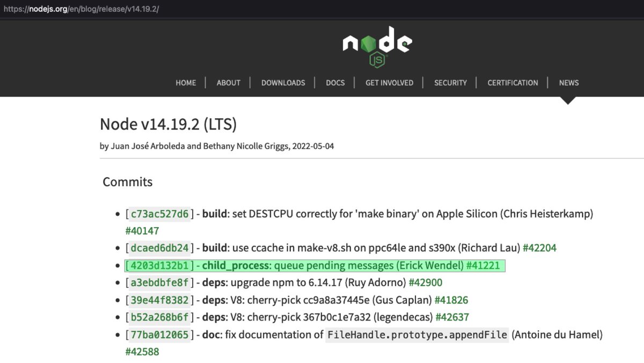Click the 'child_process' bold label
This screenshot has height=363, width=644.
[235, 265]
